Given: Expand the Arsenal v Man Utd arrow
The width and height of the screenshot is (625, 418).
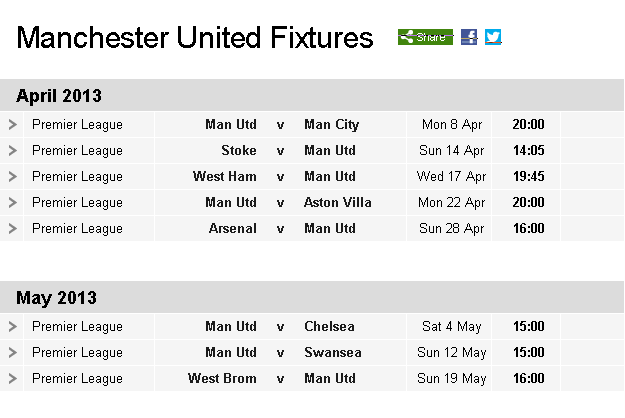Looking at the screenshot, I should tap(12, 228).
